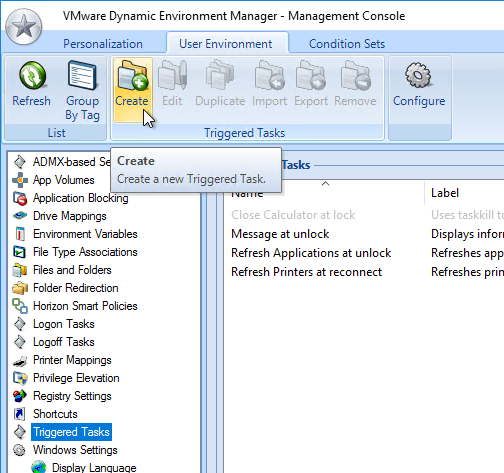This screenshot has height=473, width=504.
Task: Select Registry Settings in the tree
Action: pyautogui.click(x=72, y=396)
